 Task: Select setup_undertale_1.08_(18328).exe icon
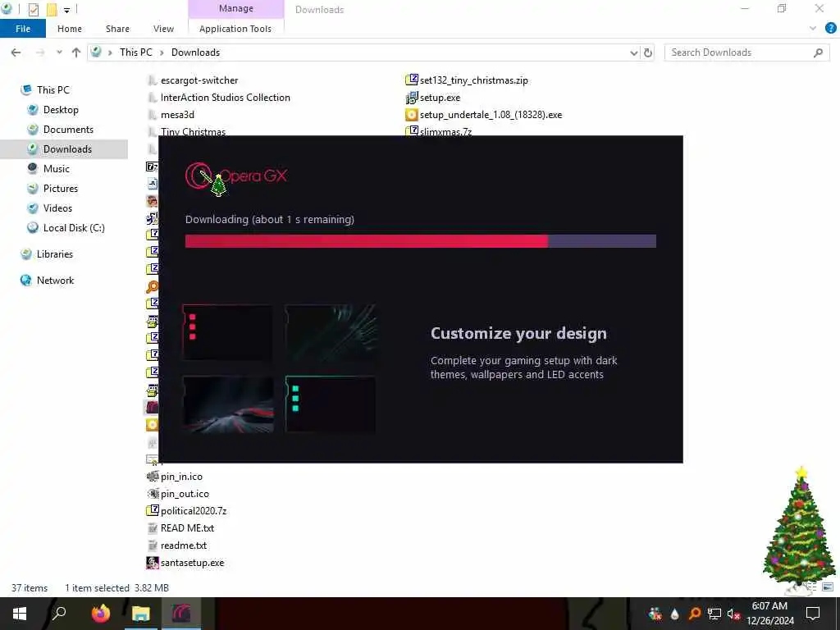click(x=412, y=115)
